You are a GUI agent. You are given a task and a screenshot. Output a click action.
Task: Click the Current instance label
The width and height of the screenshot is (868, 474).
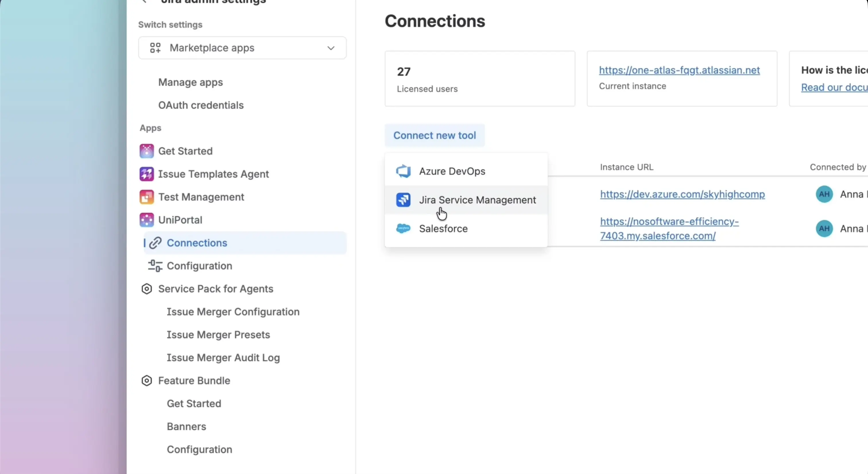(632, 86)
